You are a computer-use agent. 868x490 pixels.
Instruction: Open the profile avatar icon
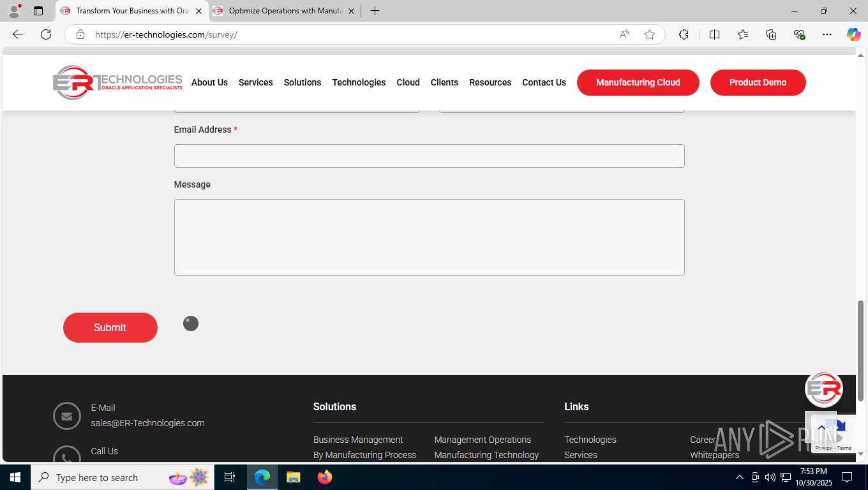pos(14,11)
